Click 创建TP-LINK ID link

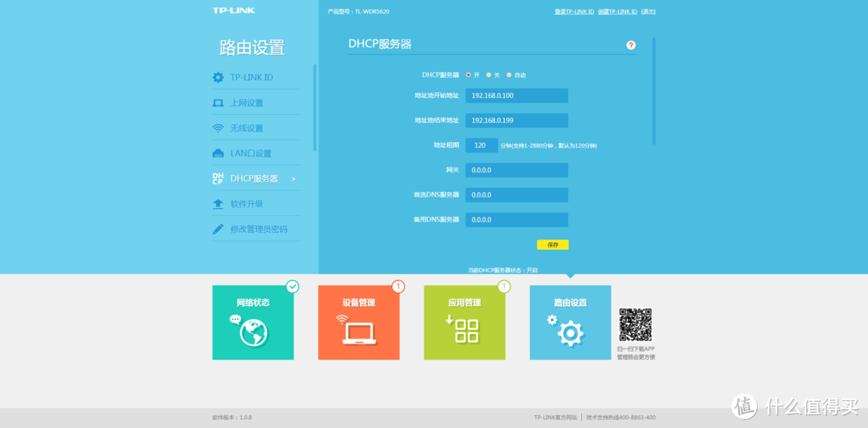point(617,11)
